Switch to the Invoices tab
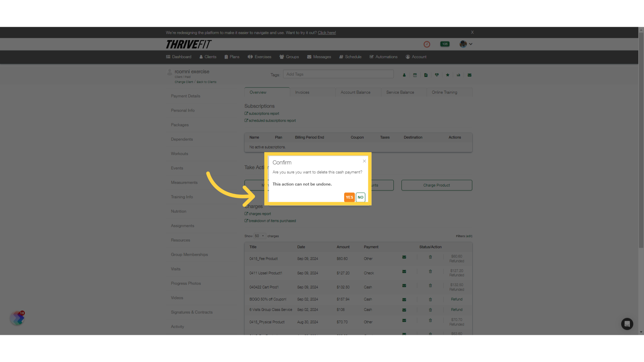The width and height of the screenshot is (644, 362). 302,93
